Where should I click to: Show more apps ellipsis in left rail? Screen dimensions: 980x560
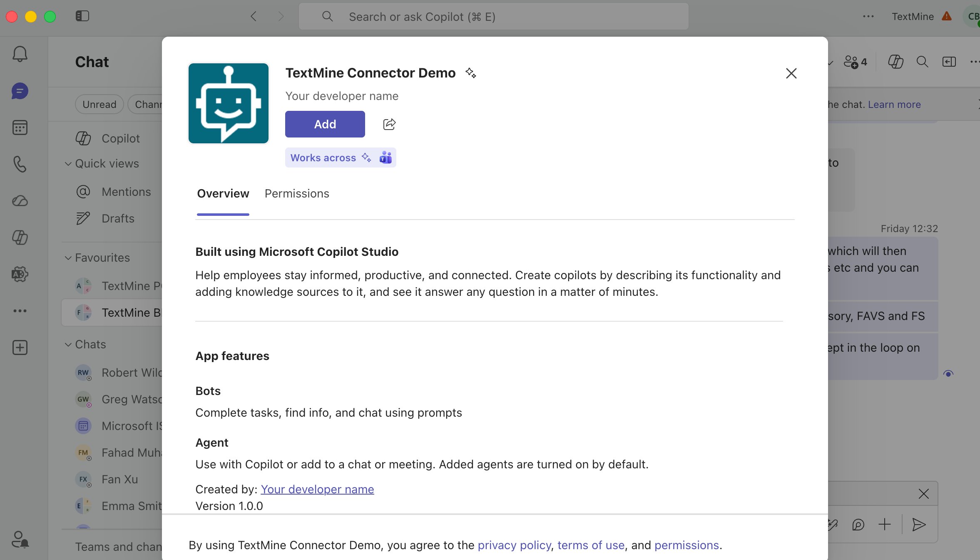click(x=20, y=311)
